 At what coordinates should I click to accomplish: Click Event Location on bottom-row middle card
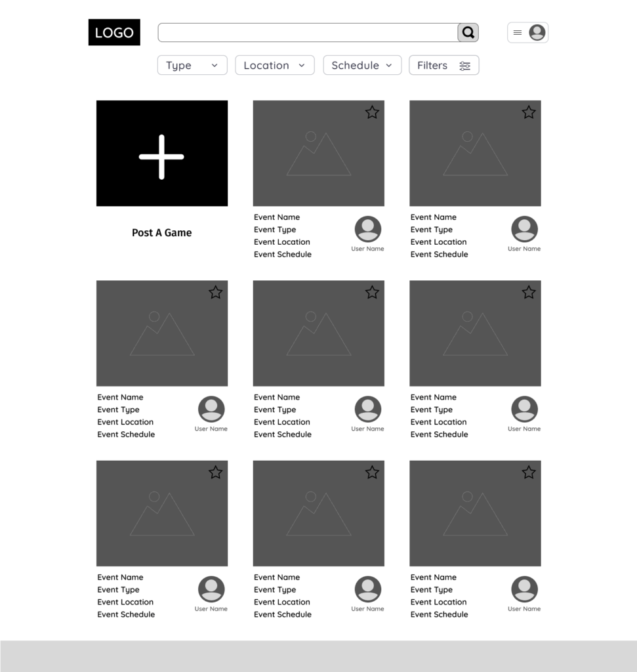(282, 602)
